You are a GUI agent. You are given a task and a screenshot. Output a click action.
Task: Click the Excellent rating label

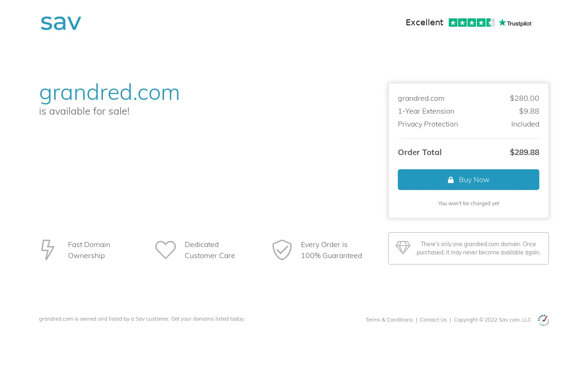(x=424, y=23)
